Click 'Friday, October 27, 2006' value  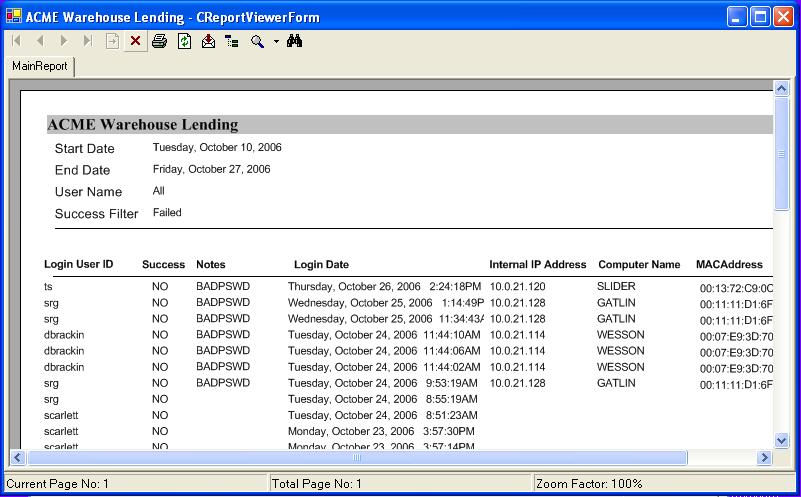[211, 170]
